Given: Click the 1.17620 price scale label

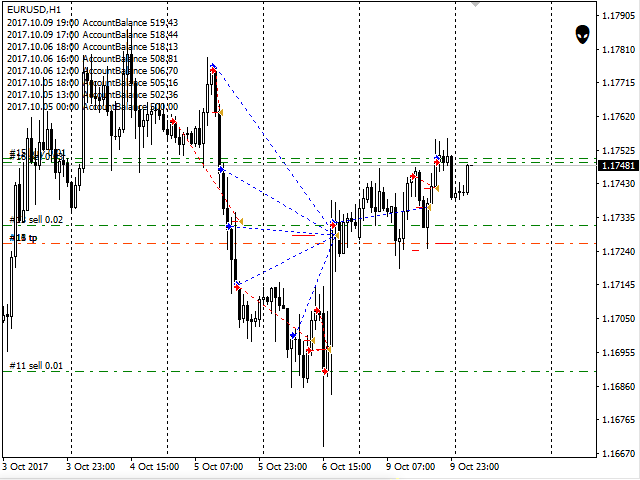Looking at the screenshot, I should (x=616, y=117).
